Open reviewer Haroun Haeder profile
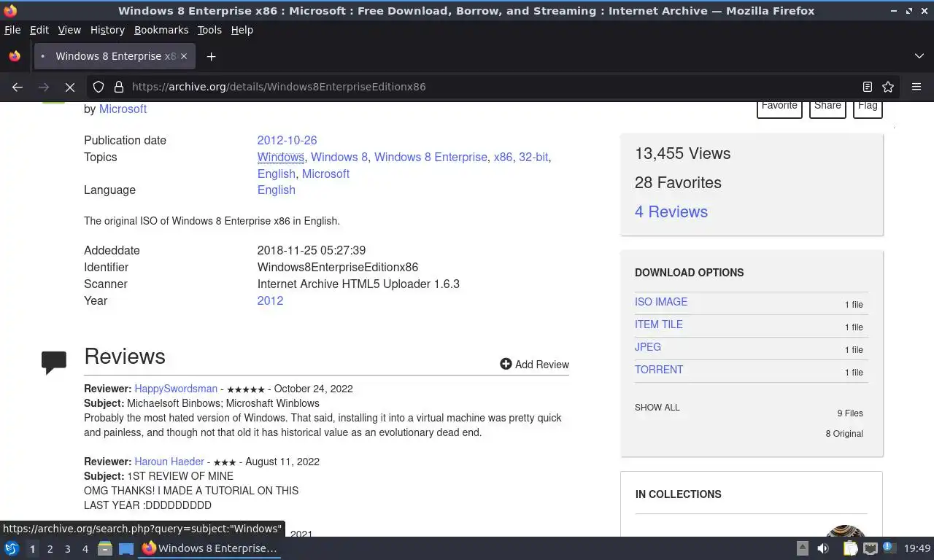 tap(169, 462)
